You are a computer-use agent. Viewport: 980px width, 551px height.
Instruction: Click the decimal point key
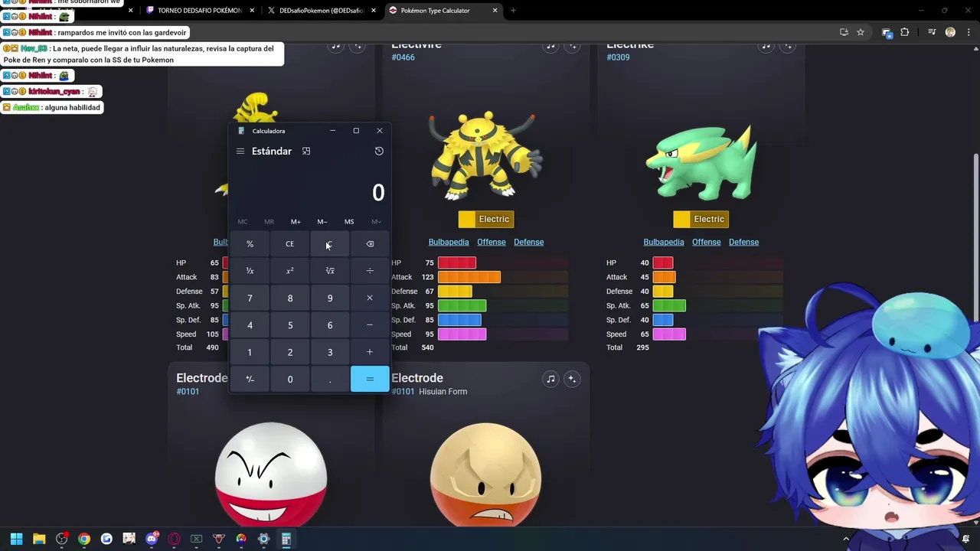[x=330, y=379]
